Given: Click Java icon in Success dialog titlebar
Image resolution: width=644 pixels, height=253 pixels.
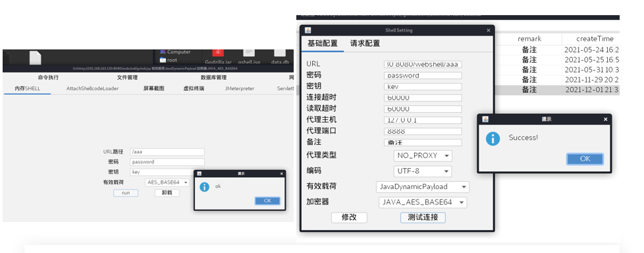Looking at the screenshot, I should (485, 119).
